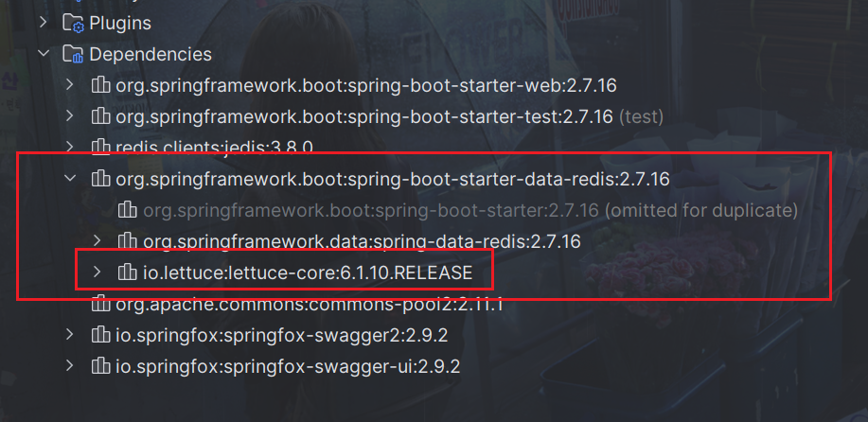This screenshot has height=422, width=868.
Task: Click the Plugins folder icon
Action: [73, 22]
